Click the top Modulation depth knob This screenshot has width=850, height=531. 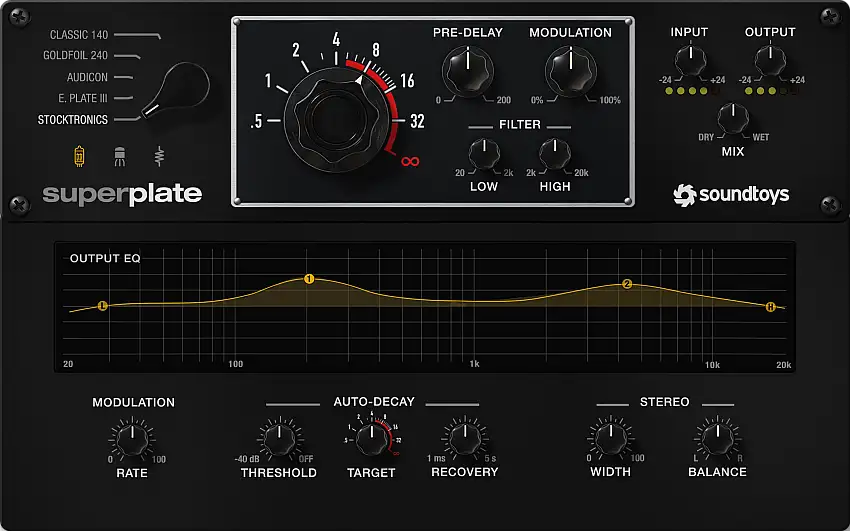point(571,72)
